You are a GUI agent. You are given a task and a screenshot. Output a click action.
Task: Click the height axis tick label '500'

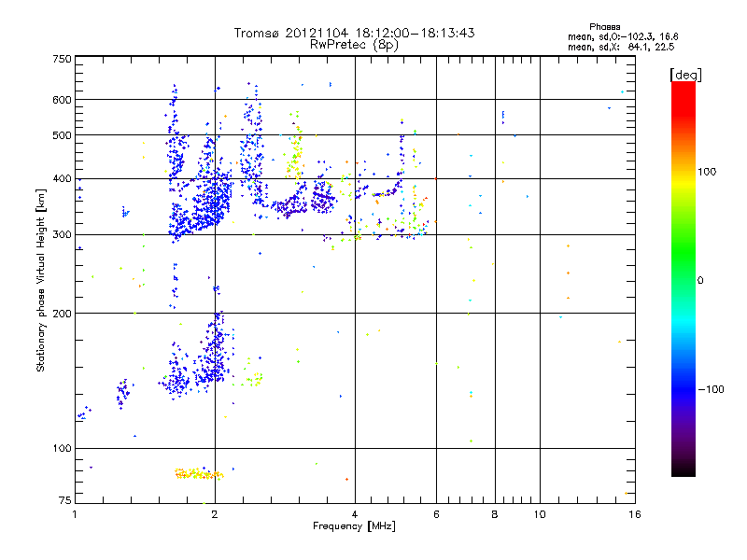coord(62,134)
